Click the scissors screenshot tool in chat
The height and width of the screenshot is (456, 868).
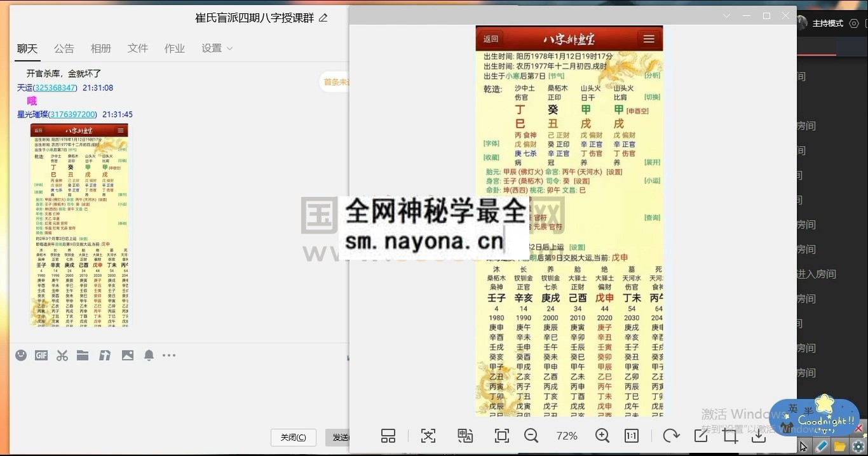point(62,356)
